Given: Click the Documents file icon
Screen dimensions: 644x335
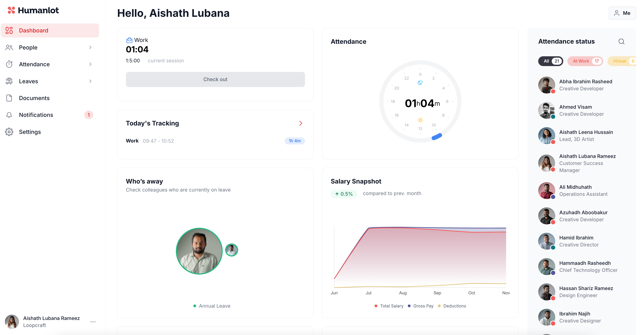Looking at the screenshot, I should pos(9,98).
